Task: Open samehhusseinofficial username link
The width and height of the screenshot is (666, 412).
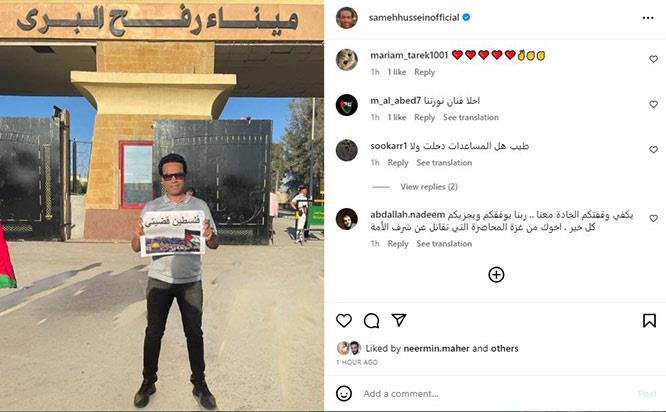Action: [414, 17]
